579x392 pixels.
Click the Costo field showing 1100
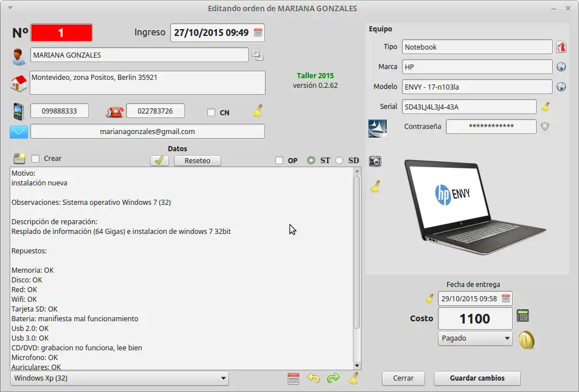(x=475, y=318)
